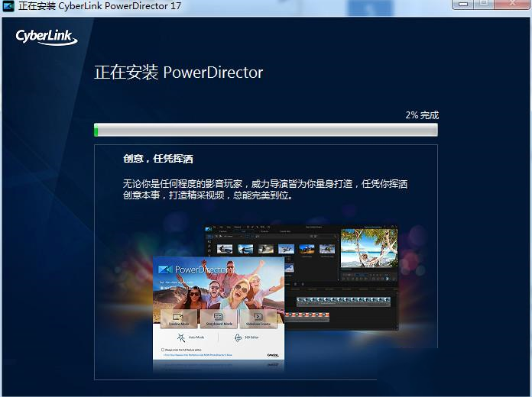This screenshot has height=397, width=532.
Task: Select the Storyboard Mode icon in the launcher
Action: [218, 317]
